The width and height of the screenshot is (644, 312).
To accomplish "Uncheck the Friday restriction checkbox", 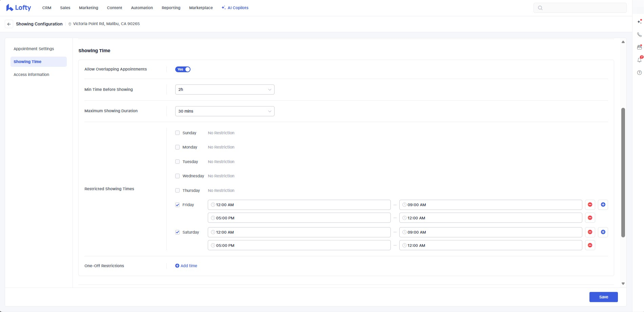I will (x=177, y=205).
